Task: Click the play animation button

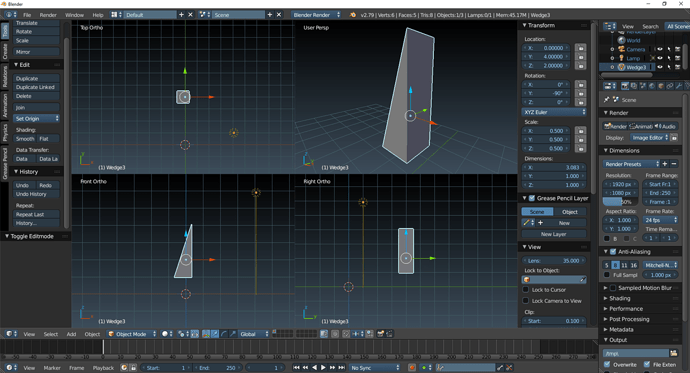Action: pyautogui.click(x=323, y=367)
